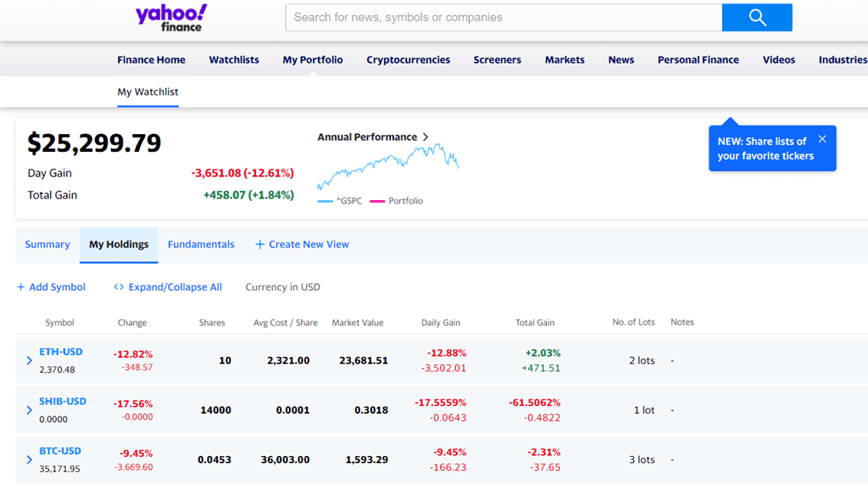Click the Shares column header
The image size is (868, 496).
(x=212, y=323)
